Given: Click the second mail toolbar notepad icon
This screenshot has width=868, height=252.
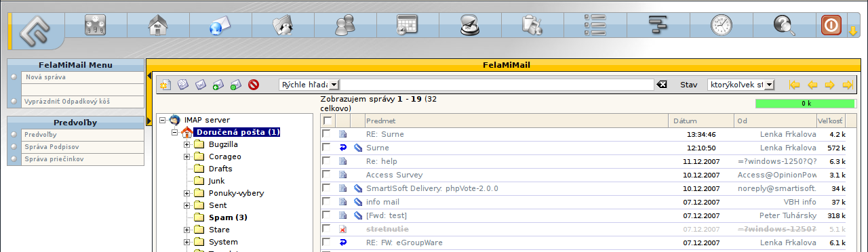Looking at the screenshot, I should (x=182, y=85).
